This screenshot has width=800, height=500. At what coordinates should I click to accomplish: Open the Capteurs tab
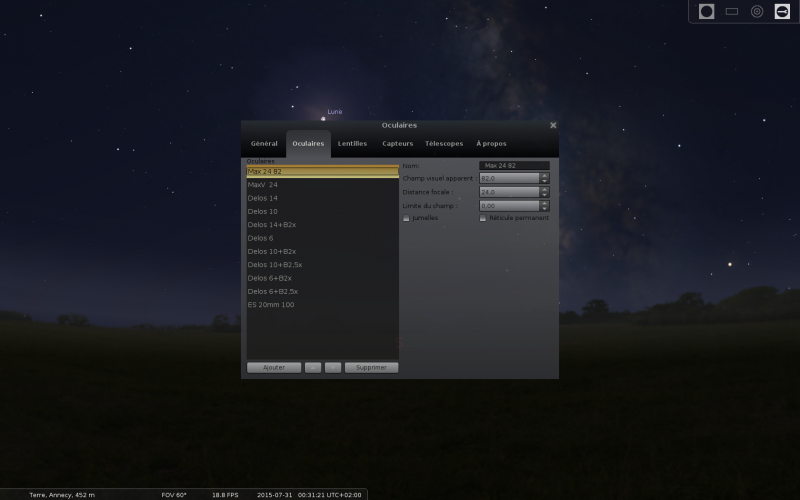point(397,143)
